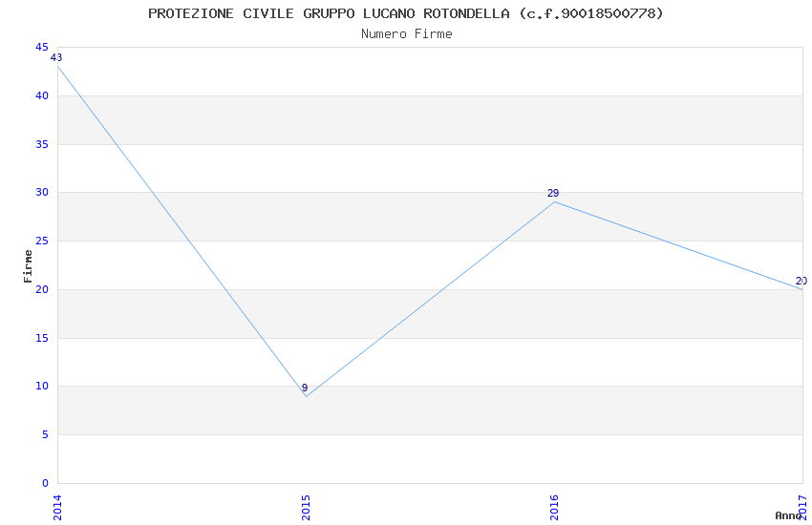Click the 40 tick on y-axis
This screenshot has width=812, height=525.
pyautogui.click(x=42, y=95)
